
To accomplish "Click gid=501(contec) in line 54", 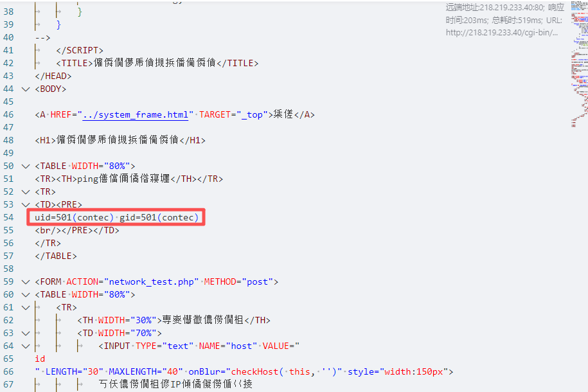I will pos(159,218).
